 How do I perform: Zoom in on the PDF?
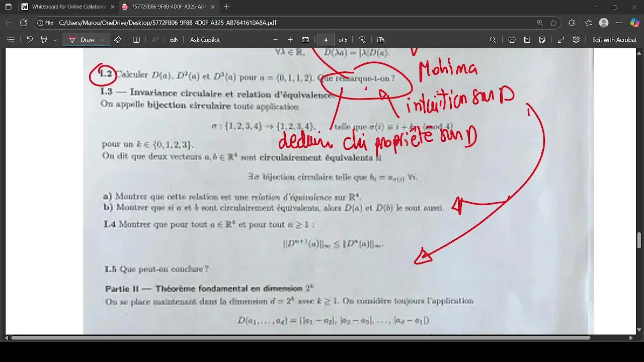290,40
